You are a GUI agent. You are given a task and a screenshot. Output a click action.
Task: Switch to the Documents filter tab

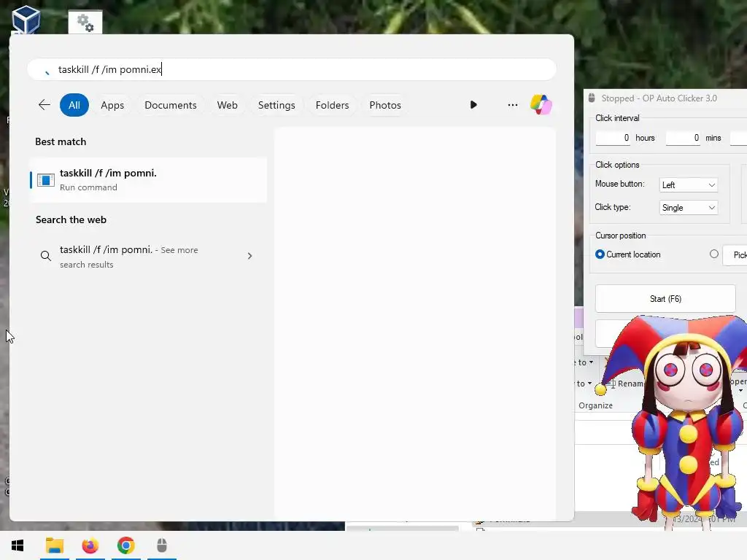(171, 105)
